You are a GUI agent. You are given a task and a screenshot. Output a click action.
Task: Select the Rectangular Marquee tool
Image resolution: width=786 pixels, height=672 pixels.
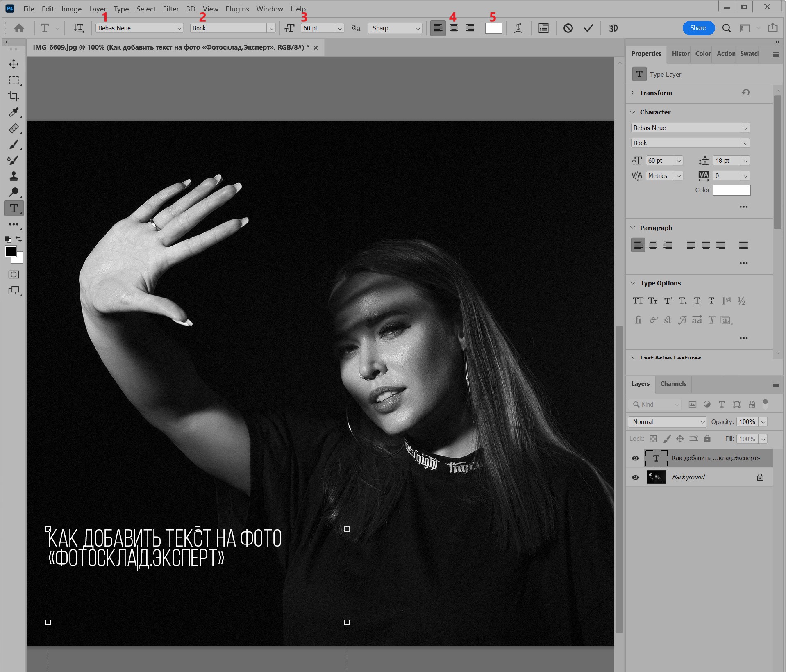pos(14,80)
